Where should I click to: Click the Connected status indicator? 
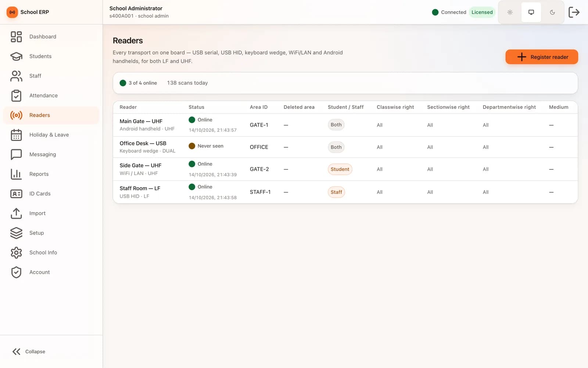coord(449,12)
